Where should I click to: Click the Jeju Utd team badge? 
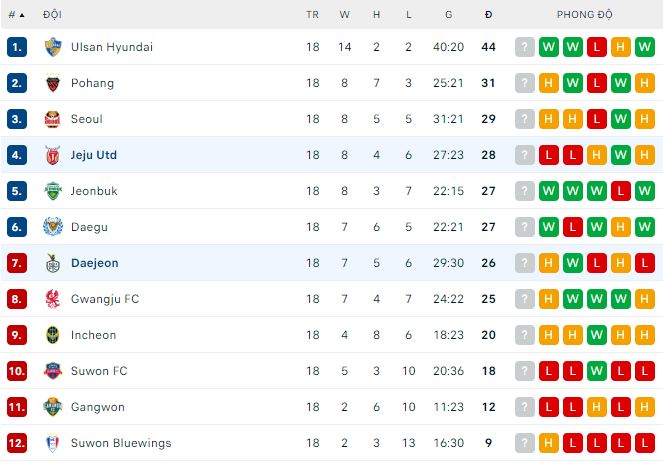tap(53, 155)
